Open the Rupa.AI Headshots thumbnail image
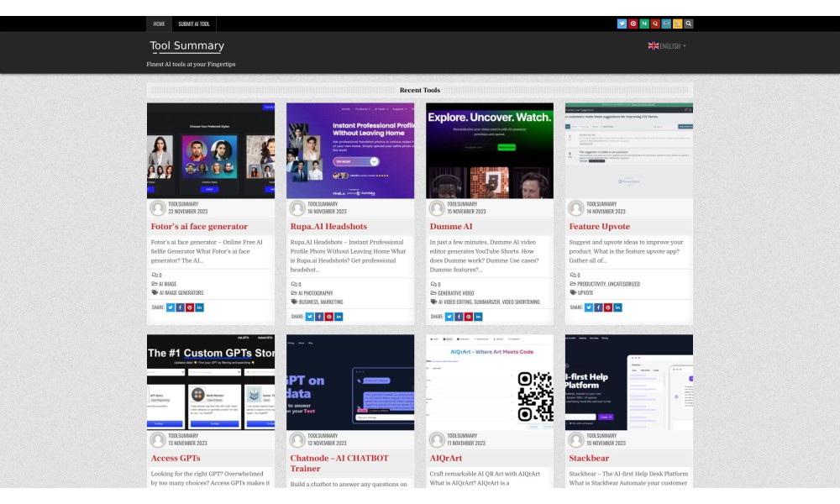Viewport: 840px width, 504px height. 350,150
